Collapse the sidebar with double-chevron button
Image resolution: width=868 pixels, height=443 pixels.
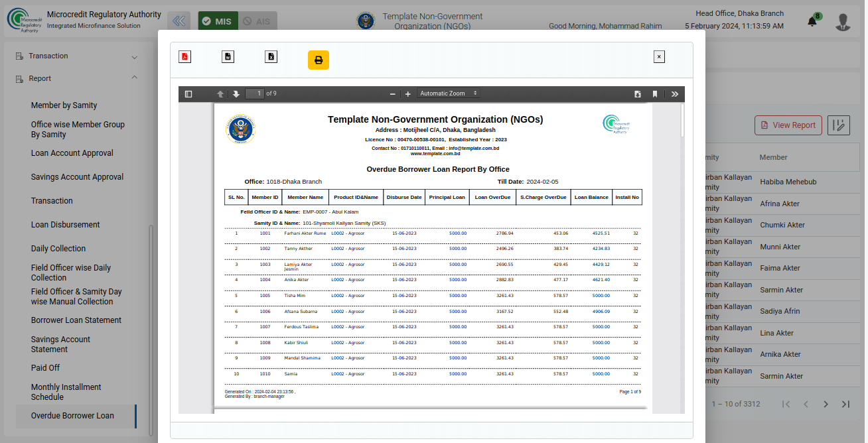click(x=179, y=21)
